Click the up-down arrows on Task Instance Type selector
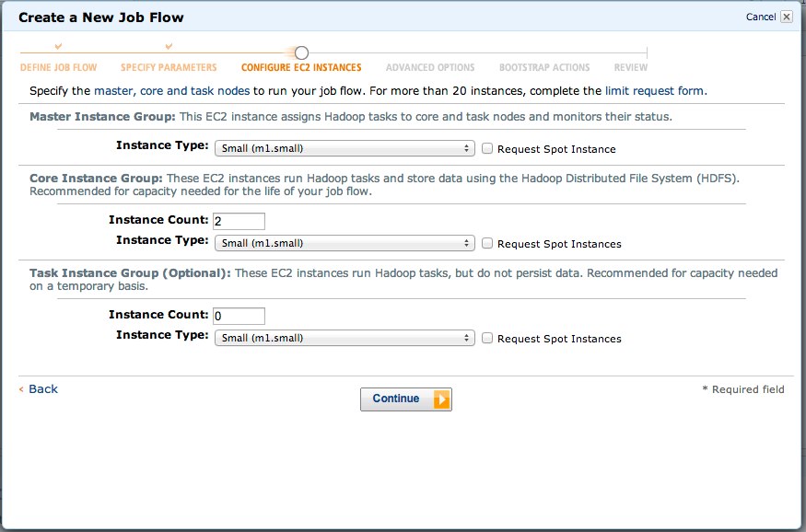 (467, 337)
